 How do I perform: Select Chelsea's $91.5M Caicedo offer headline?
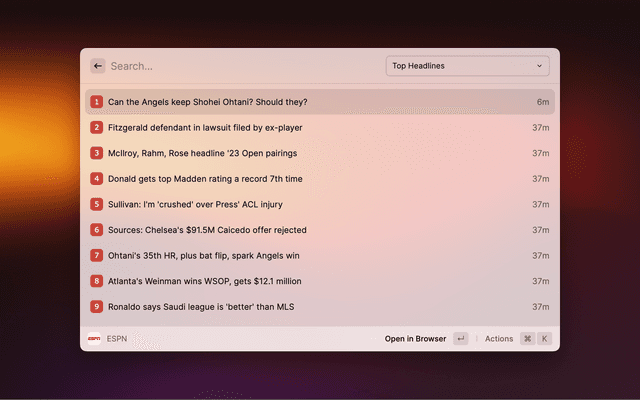point(207,230)
